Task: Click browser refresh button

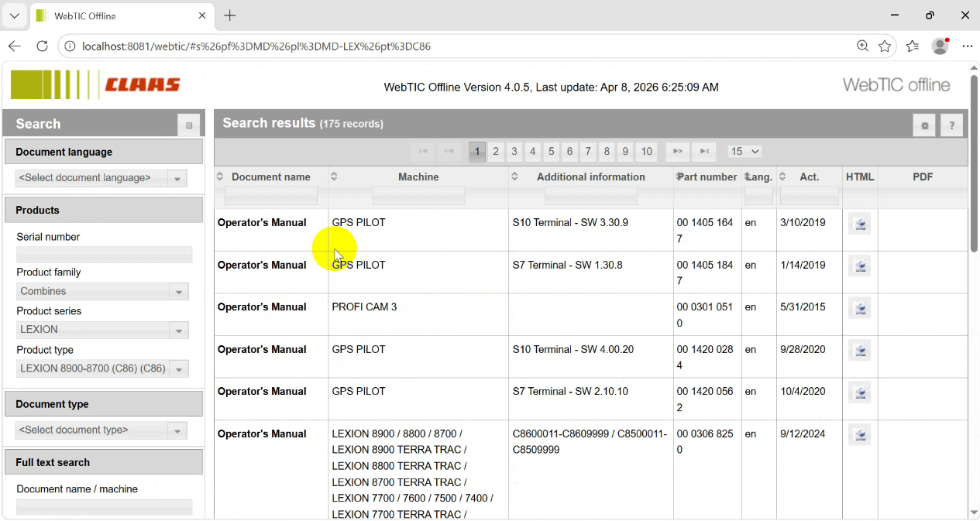Action: click(x=43, y=46)
